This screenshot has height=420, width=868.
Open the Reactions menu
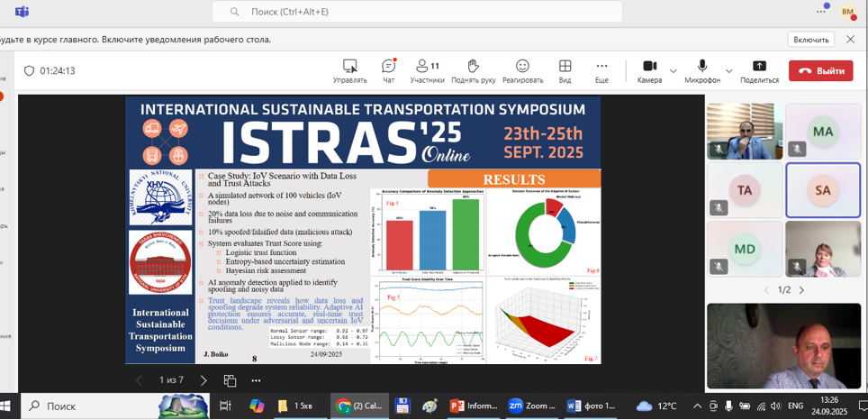(522, 70)
